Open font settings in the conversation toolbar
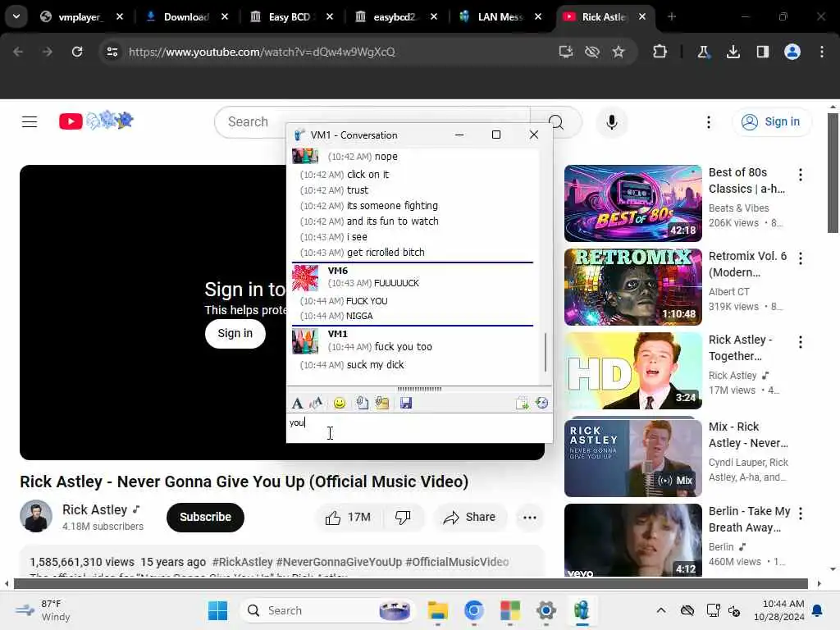 (x=297, y=403)
